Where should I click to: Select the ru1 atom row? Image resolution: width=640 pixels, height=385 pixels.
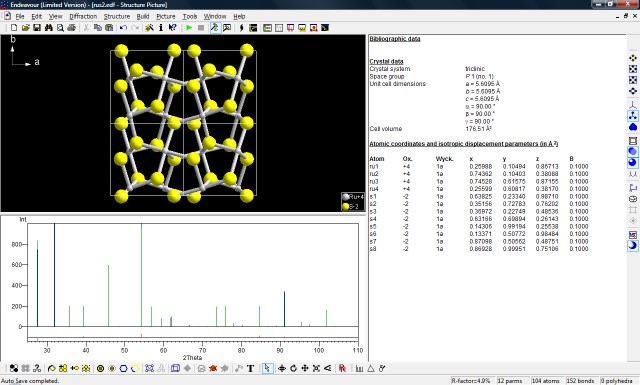pyautogui.click(x=479, y=166)
